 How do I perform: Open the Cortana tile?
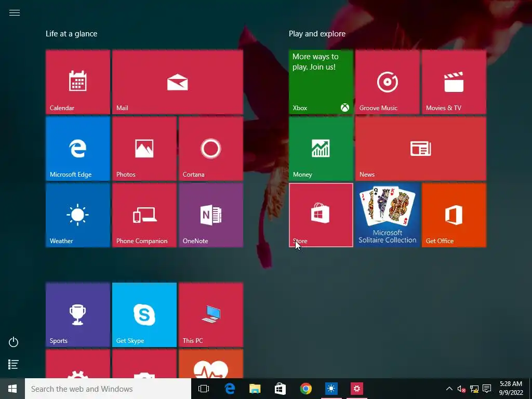211,149
